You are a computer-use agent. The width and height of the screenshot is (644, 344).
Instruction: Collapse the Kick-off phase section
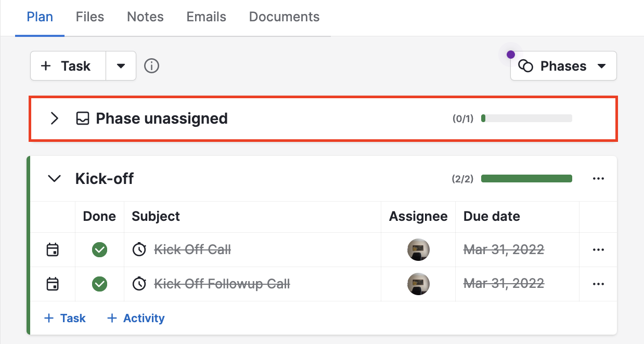click(54, 178)
